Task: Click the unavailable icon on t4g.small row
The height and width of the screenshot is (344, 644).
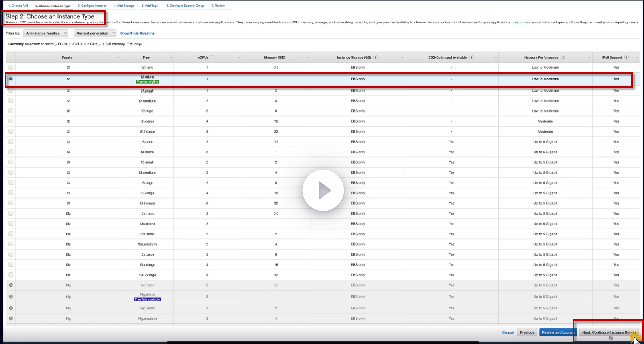Action: [11, 308]
